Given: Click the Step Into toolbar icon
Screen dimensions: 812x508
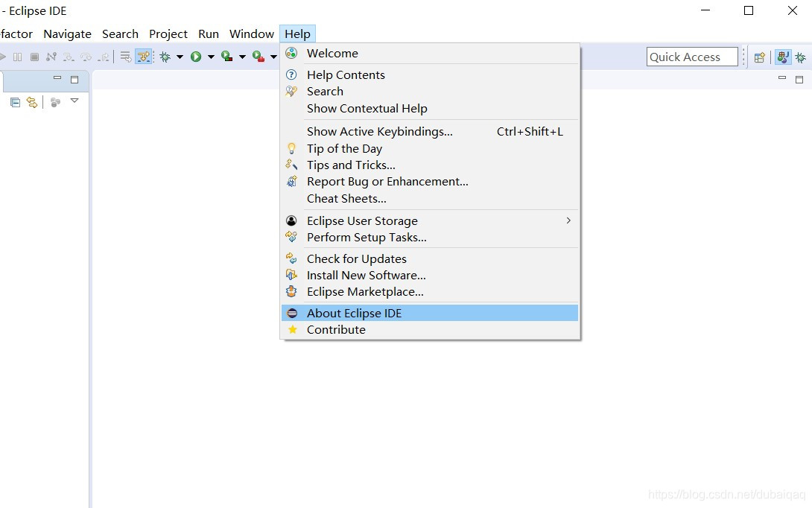Looking at the screenshot, I should (x=69, y=57).
